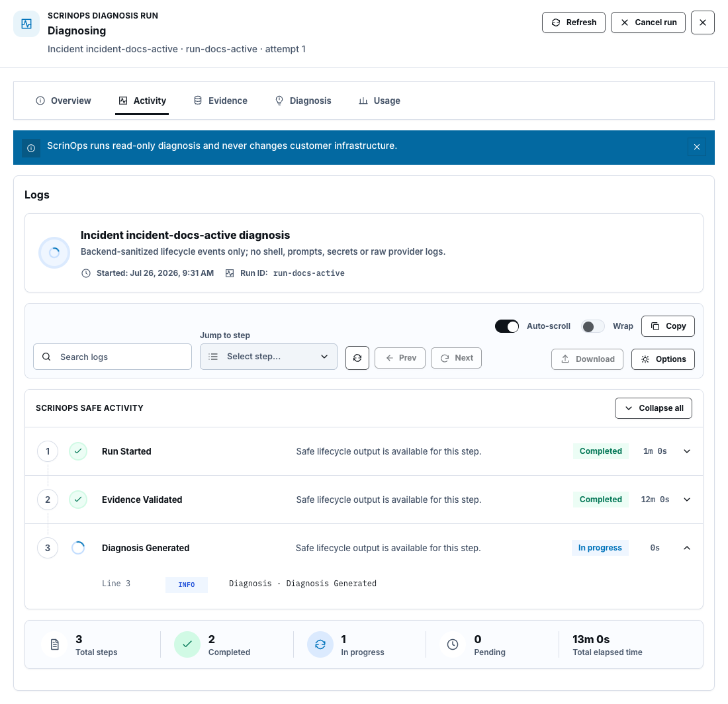The height and width of the screenshot is (704, 728).
Task: Click the magnifier icon in Search logs
Action: 46,357
